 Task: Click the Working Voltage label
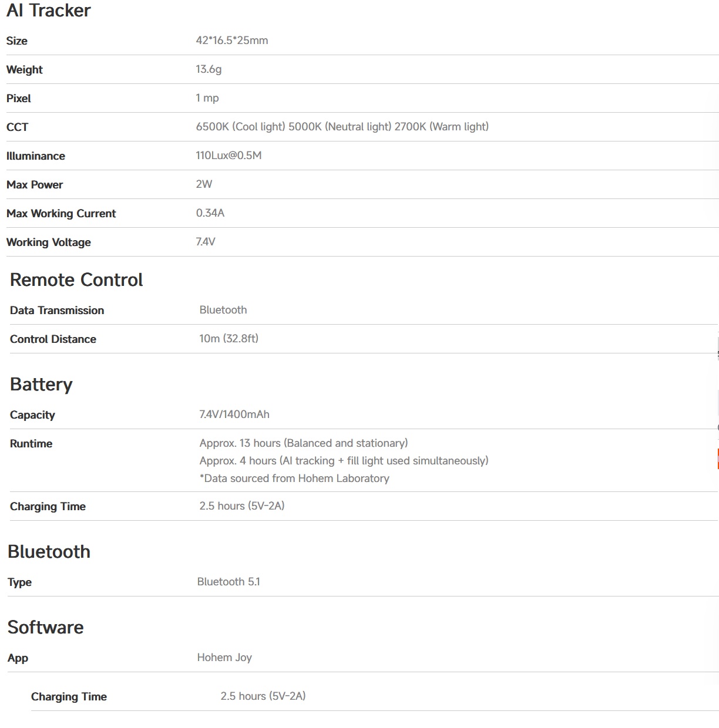coord(49,242)
